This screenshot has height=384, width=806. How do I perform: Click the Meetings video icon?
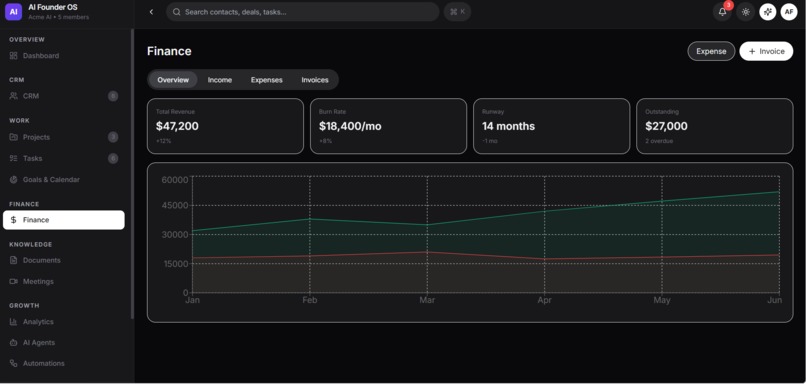tap(13, 281)
